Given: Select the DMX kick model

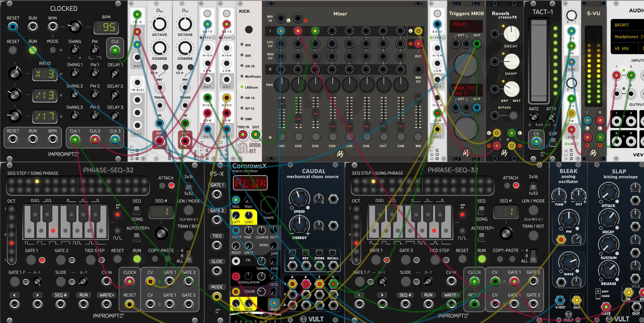Looking at the screenshot, I should [242, 119].
